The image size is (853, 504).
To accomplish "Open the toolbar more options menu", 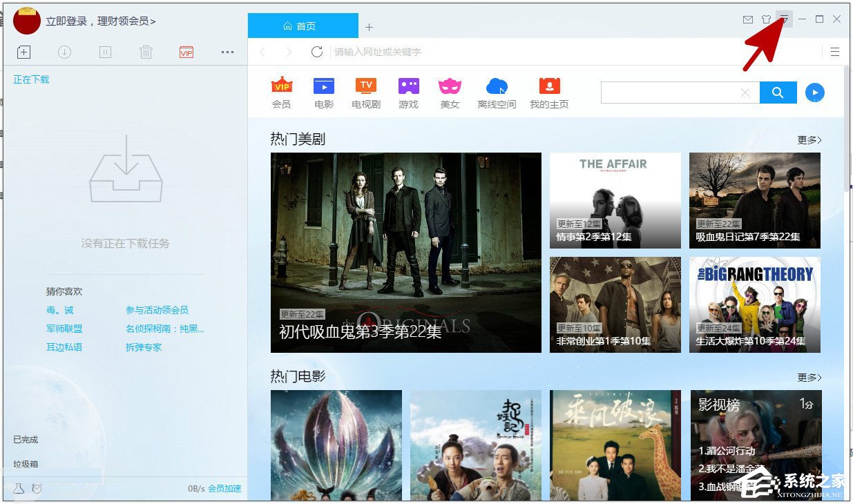I will pyautogui.click(x=227, y=52).
